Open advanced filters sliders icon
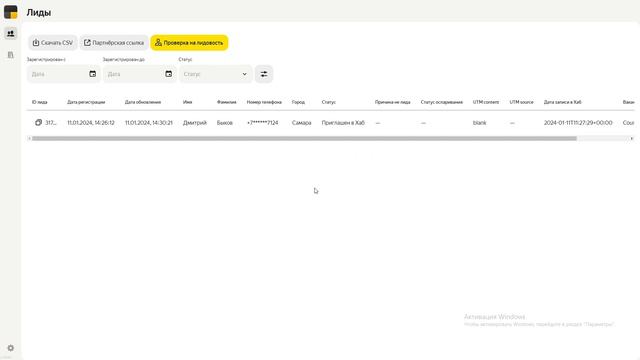Viewport: 640px width, 360px height. (264, 74)
